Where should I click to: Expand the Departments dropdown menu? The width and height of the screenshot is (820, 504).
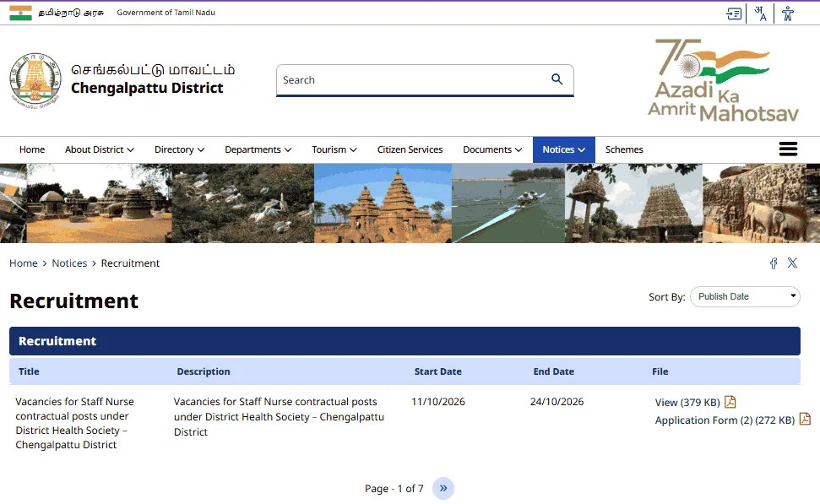coord(258,149)
